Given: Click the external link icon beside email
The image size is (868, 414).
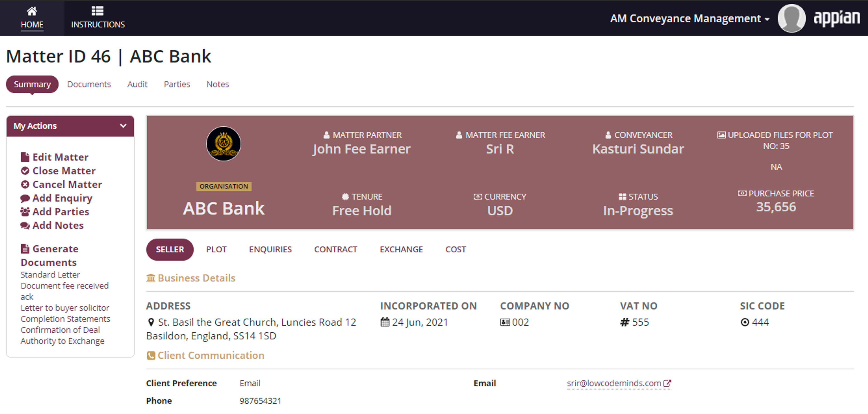Looking at the screenshot, I should [667, 383].
